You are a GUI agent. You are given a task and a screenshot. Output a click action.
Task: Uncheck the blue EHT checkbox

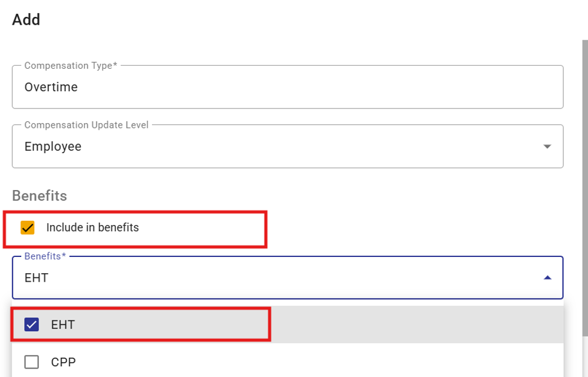pos(31,325)
